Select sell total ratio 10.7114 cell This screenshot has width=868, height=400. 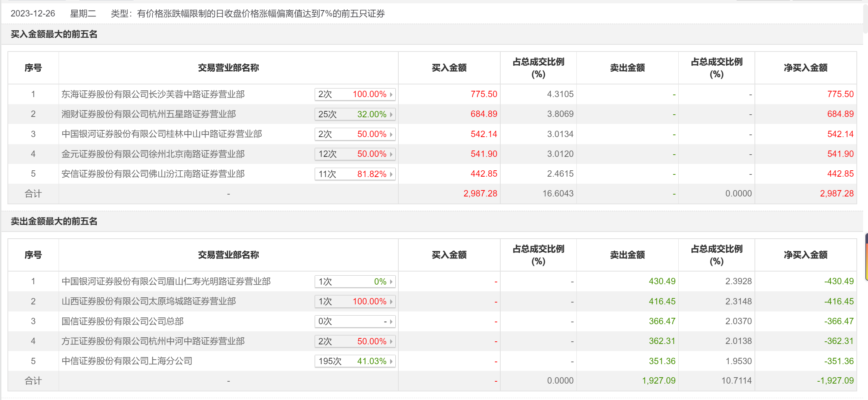click(737, 381)
